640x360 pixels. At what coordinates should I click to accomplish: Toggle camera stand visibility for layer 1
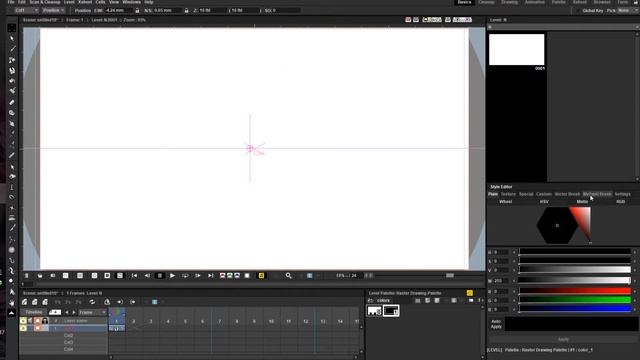pyautogui.click(x=38, y=328)
